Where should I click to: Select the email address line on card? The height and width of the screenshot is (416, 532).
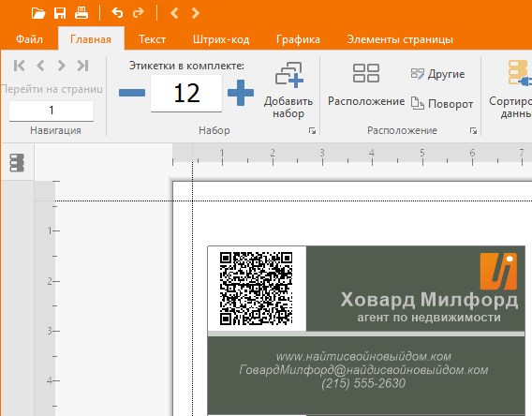pos(363,370)
